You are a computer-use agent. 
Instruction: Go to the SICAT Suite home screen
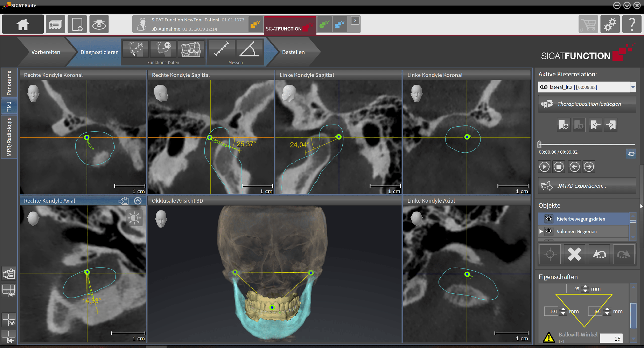(x=23, y=24)
